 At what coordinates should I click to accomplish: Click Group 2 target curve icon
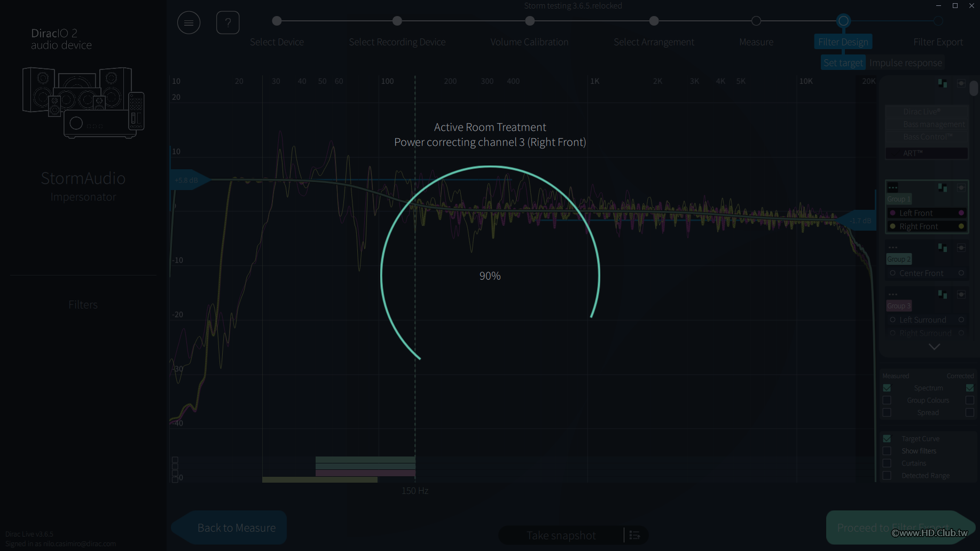943,248
